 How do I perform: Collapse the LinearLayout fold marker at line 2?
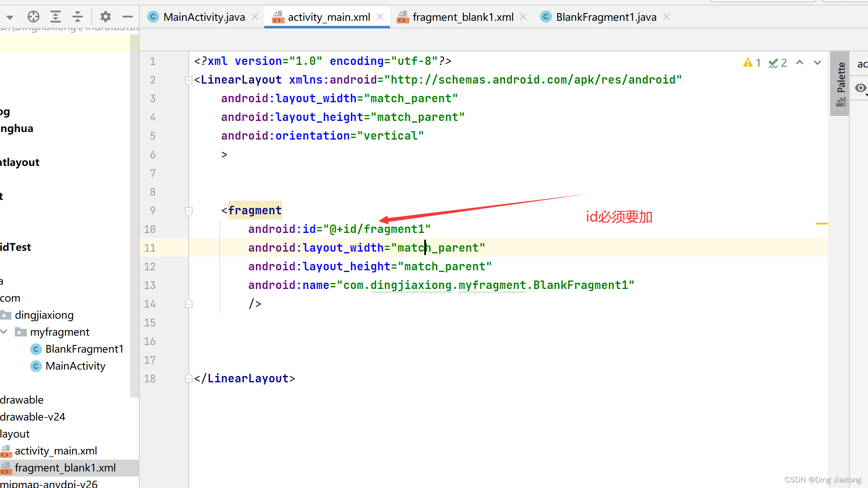pos(189,80)
